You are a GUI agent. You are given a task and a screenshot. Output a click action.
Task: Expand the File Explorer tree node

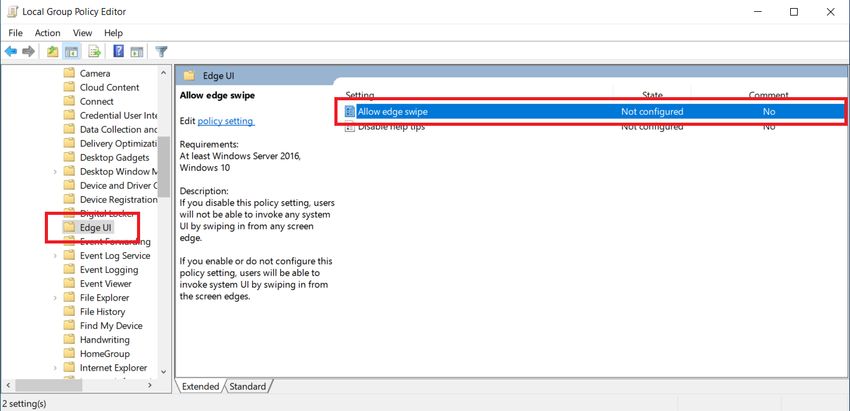55,298
